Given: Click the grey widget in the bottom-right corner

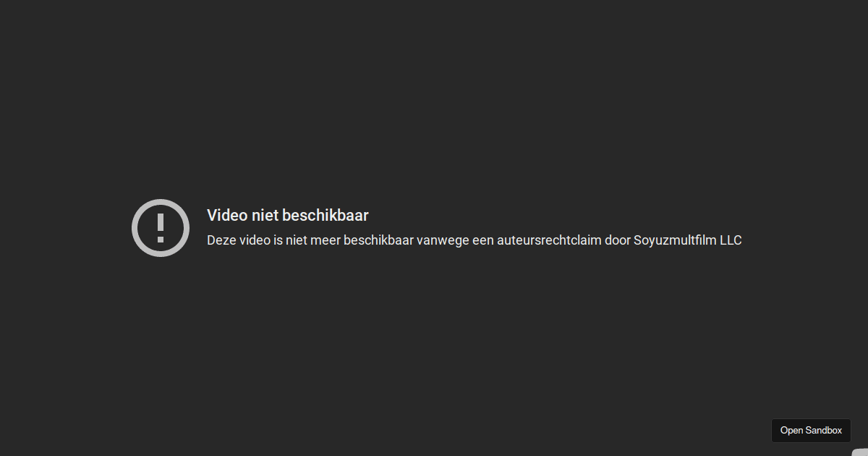Looking at the screenshot, I should point(860,452).
